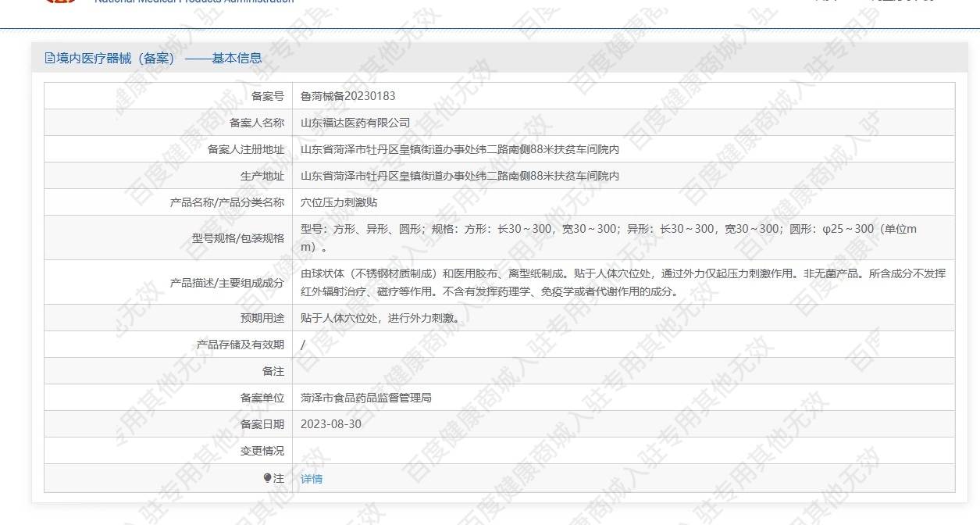This screenshot has height=525, width=980.
Task: Click the 产品存储及有效期 label
Action: [241, 345]
